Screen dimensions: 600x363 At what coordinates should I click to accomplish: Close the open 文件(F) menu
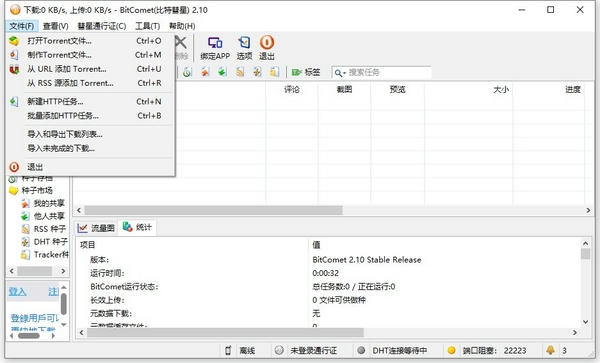22,26
